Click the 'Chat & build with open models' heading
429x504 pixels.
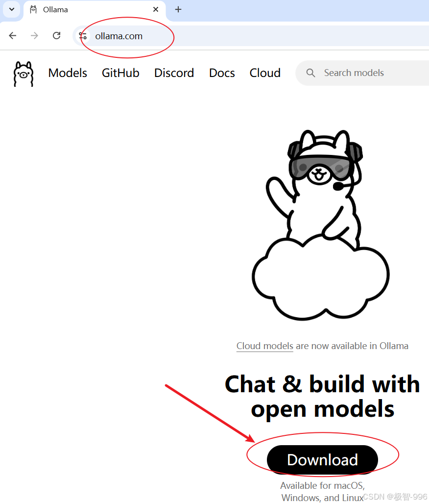322,397
